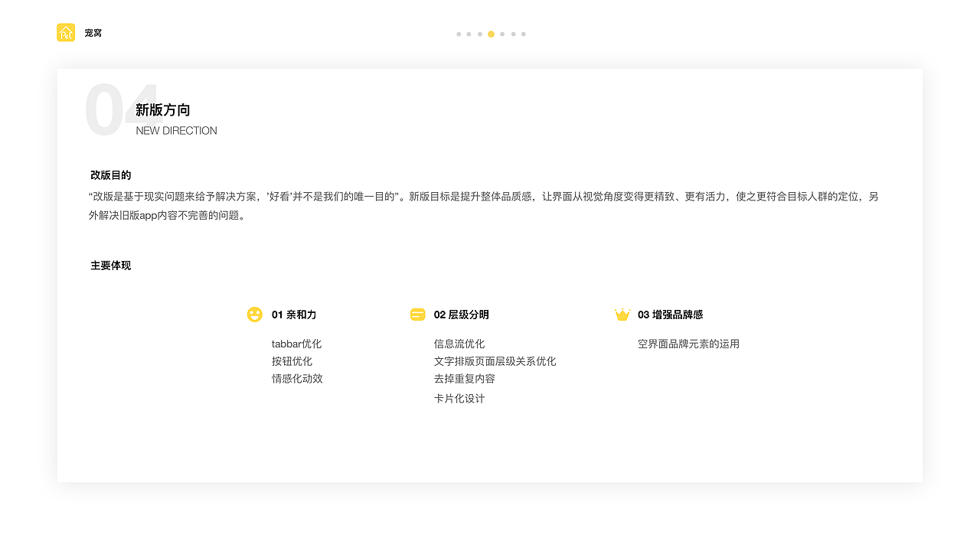
Task: Select the yellow logo background square
Action: pyautogui.click(x=66, y=32)
